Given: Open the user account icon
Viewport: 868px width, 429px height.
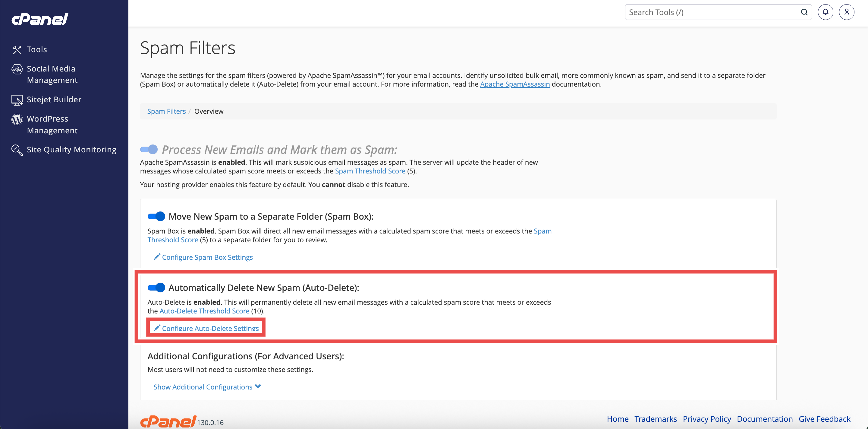Looking at the screenshot, I should 846,12.
